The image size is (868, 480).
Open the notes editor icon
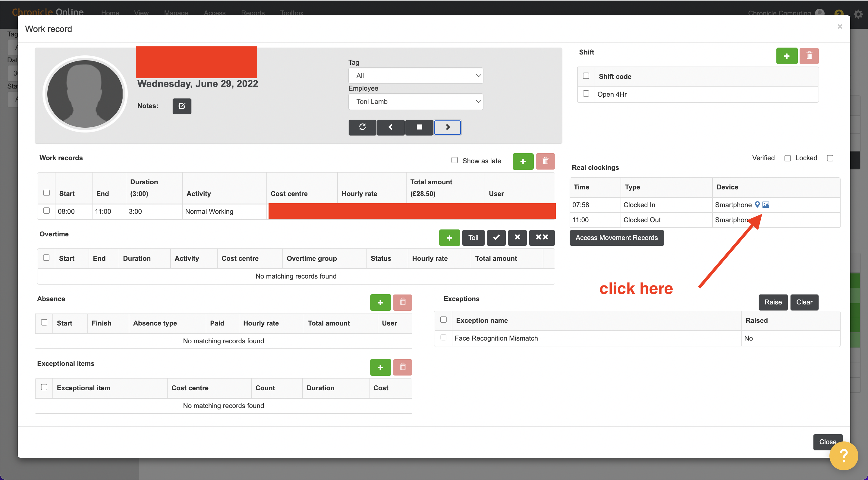click(182, 106)
